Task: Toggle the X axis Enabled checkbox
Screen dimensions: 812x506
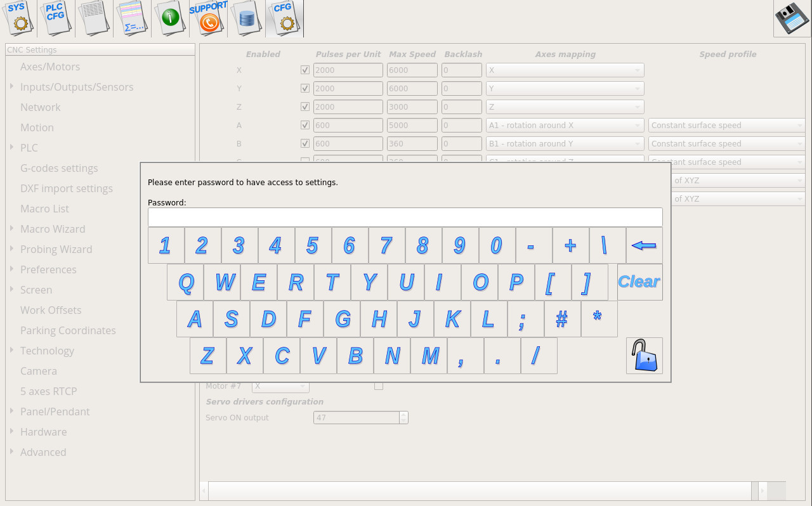Action: pyautogui.click(x=305, y=70)
